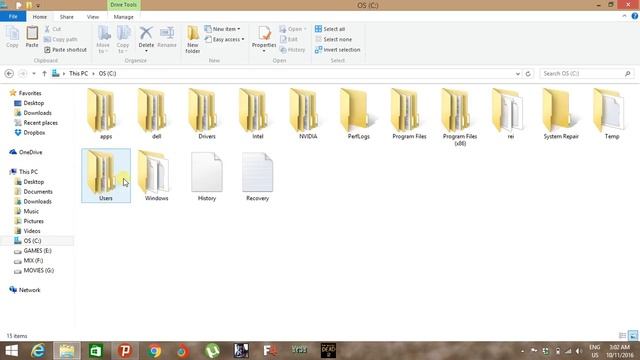
Task: Open Network in navigation pane
Action: [x=25, y=290]
